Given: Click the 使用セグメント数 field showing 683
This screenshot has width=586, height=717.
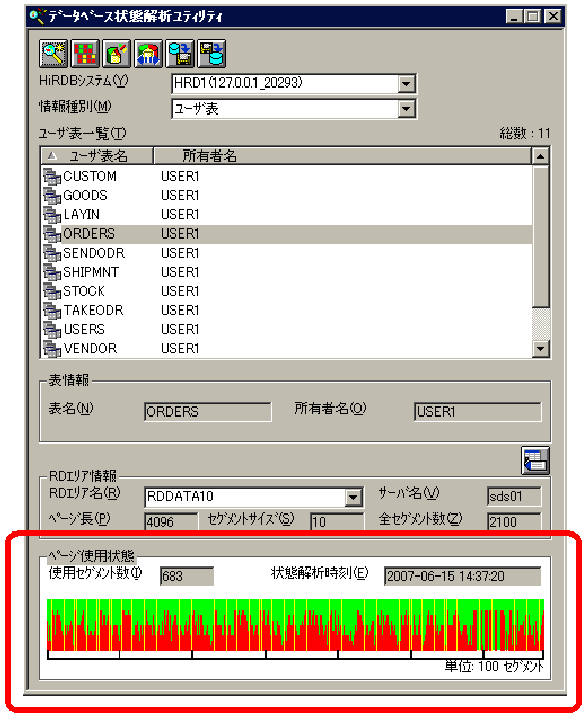Looking at the screenshot, I should click(x=187, y=576).
